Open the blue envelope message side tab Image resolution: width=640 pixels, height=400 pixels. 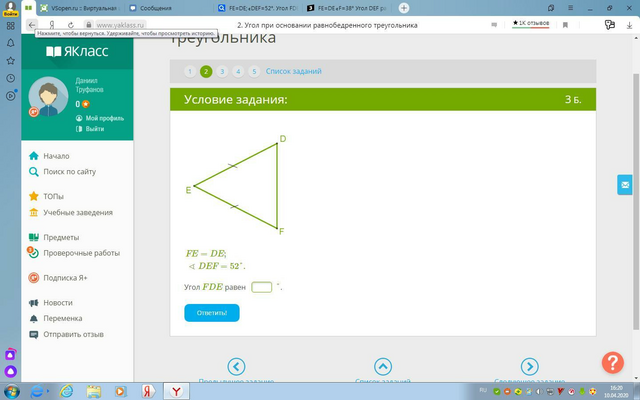625,185
